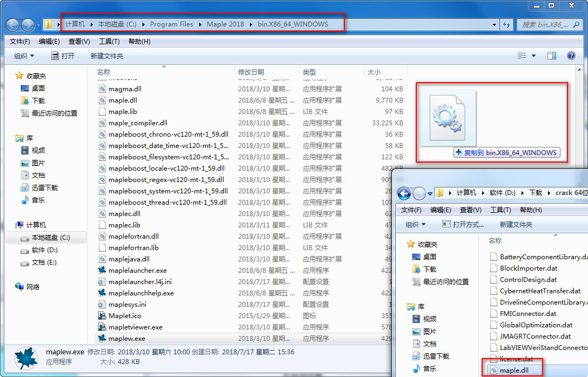Open the 帮助(H) menu in main window
588x377 pixels.
[x=139, y=41]
